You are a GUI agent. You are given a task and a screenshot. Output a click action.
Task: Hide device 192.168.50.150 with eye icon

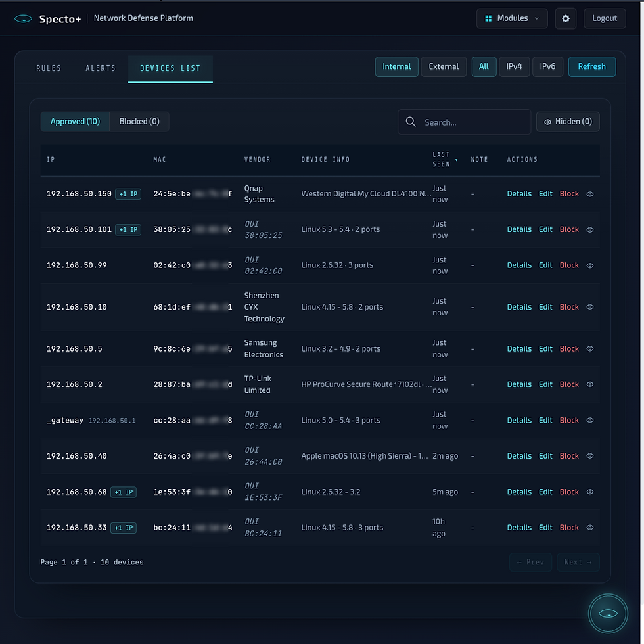pos(590,194)
